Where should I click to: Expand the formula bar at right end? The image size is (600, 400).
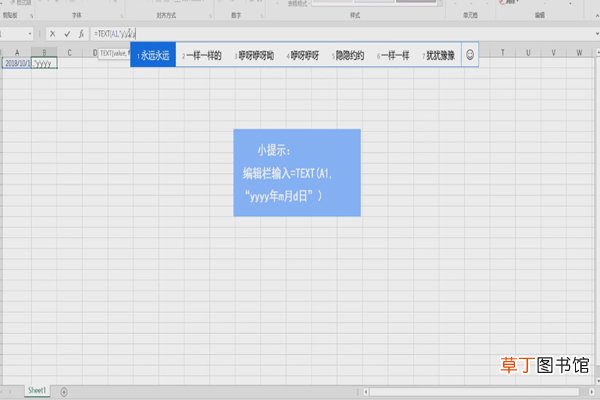coord(597,34)
